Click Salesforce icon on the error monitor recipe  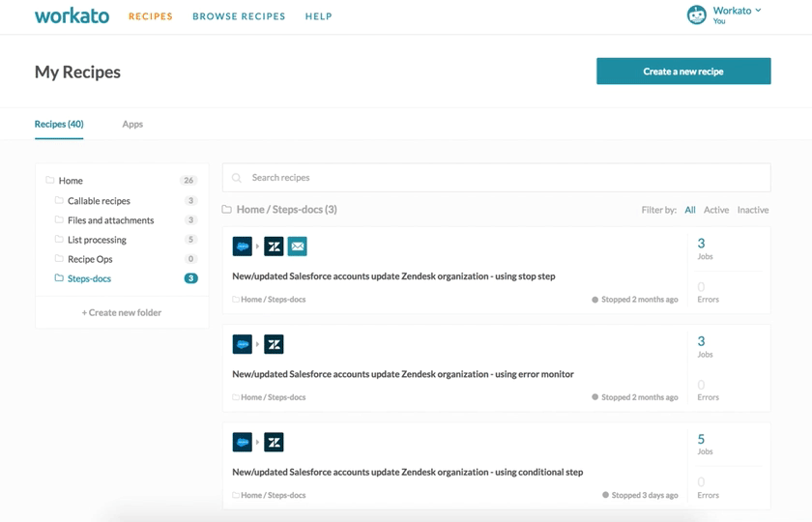tap(243, 344)
